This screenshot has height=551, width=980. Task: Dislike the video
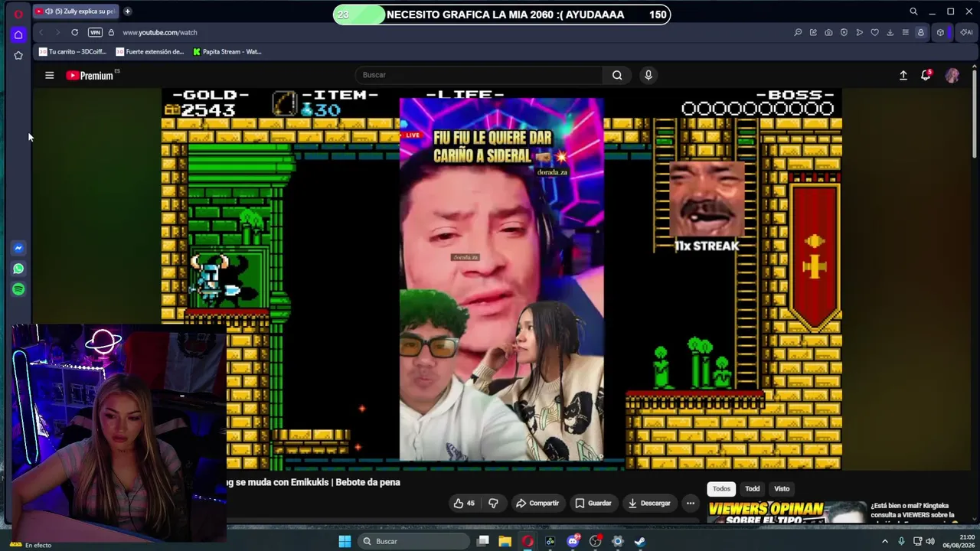pos(493,503)
